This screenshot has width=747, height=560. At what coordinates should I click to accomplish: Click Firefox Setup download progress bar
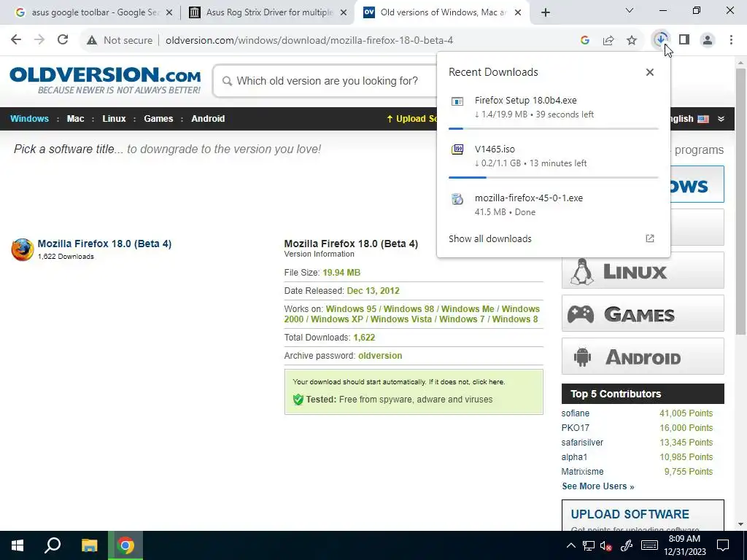click(x=554, y=128)
